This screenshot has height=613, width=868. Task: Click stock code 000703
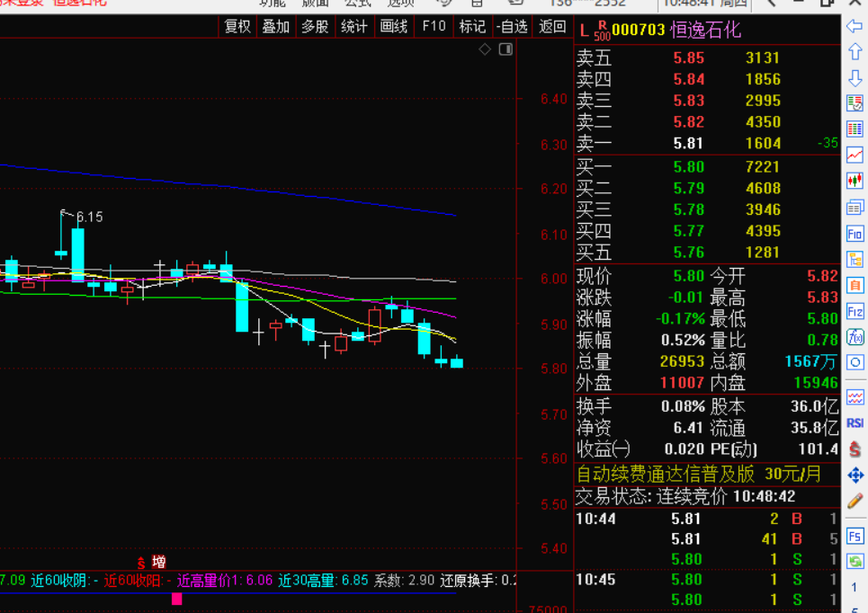639,30
